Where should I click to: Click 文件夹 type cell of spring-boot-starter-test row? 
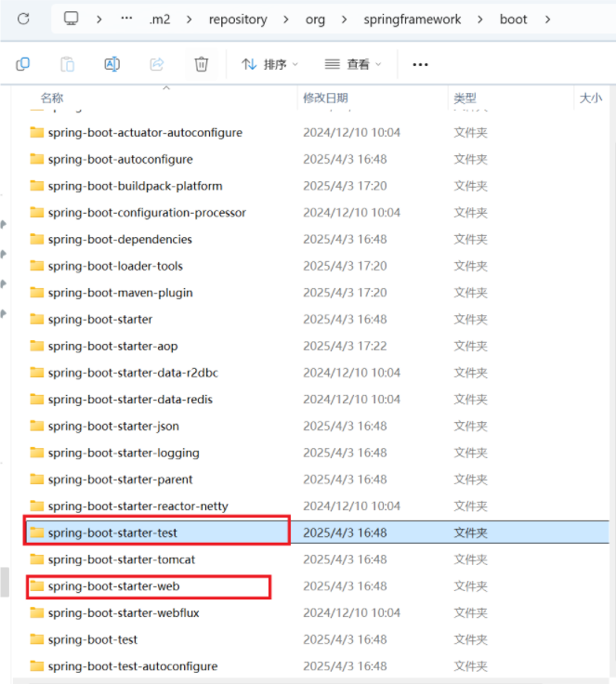(x=470, y=533)
